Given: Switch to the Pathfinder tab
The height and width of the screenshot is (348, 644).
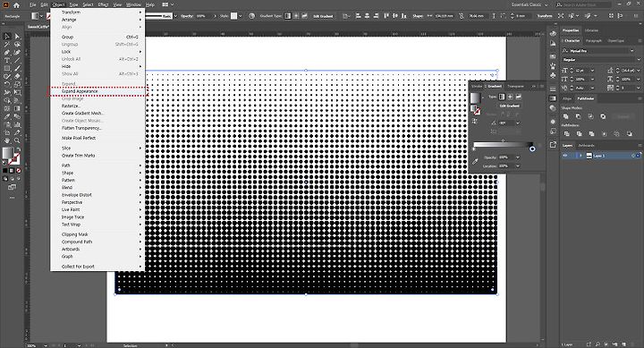Looking at the screenshot, I should pos(586,98).
